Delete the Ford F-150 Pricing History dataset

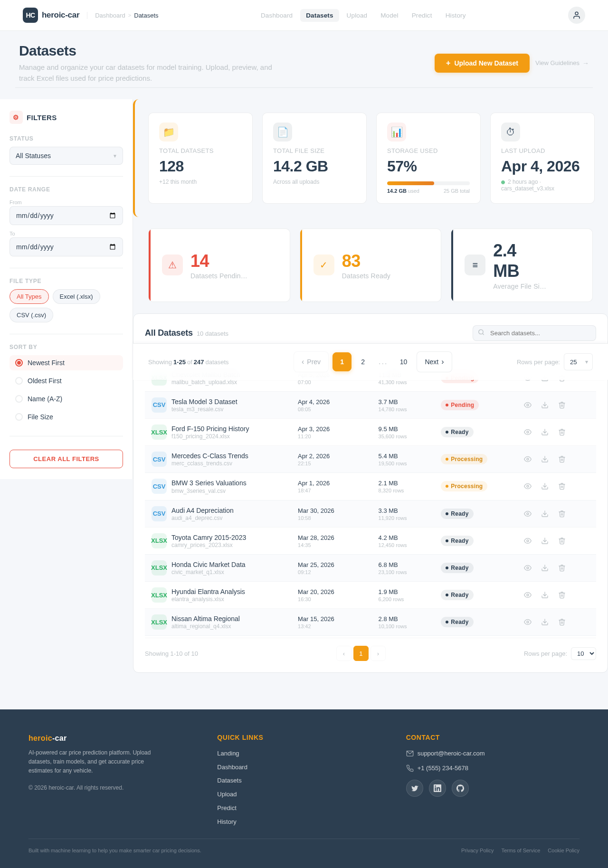[x=562, y=432]
